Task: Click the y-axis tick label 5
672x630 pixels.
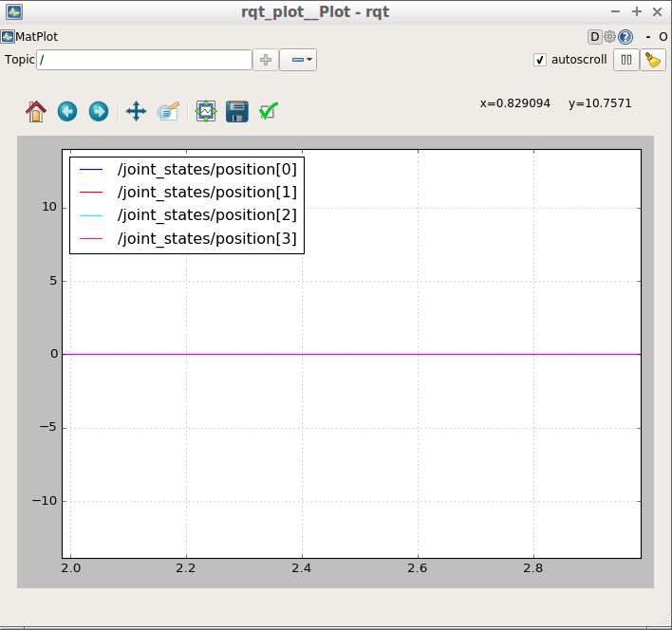Action: click(53, 281)
